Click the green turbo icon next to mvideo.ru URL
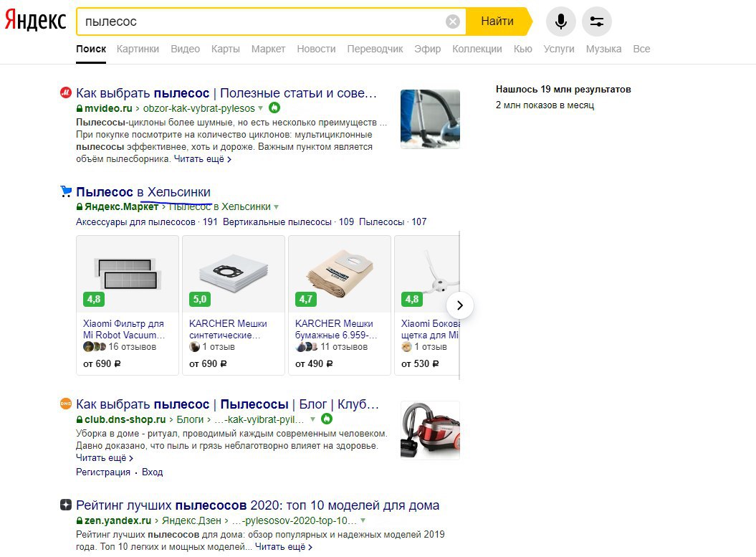Image resolution: width=756 pixels, height=557 pixels. click(x=274, y=108)
